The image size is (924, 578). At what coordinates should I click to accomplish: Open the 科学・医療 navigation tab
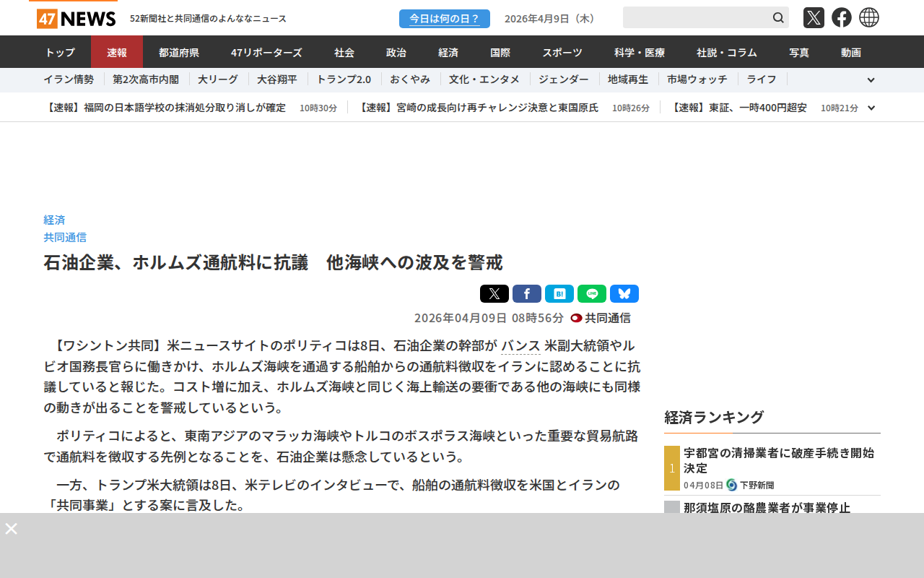[x=640, y=52]
